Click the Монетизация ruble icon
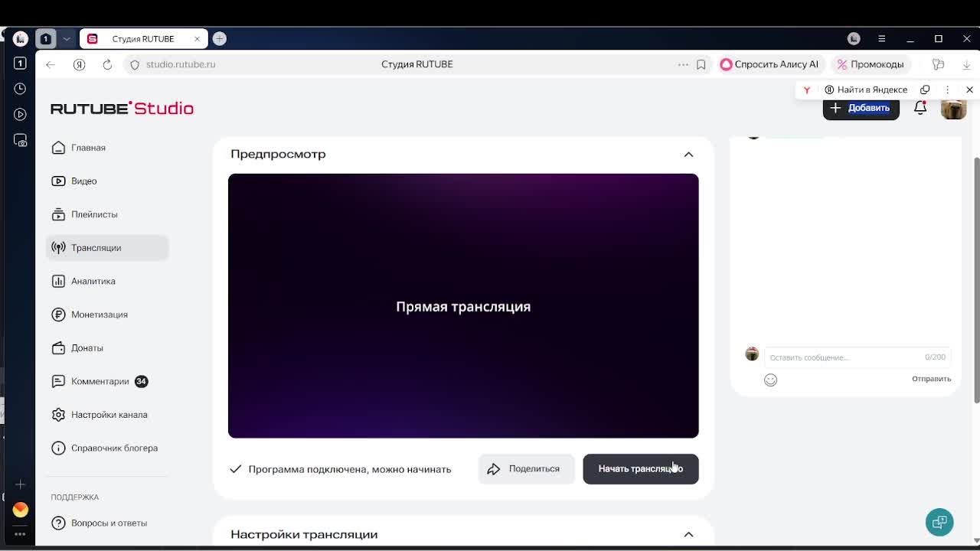The width and height of the screenshot is (980, 551). tap(58, 315)
